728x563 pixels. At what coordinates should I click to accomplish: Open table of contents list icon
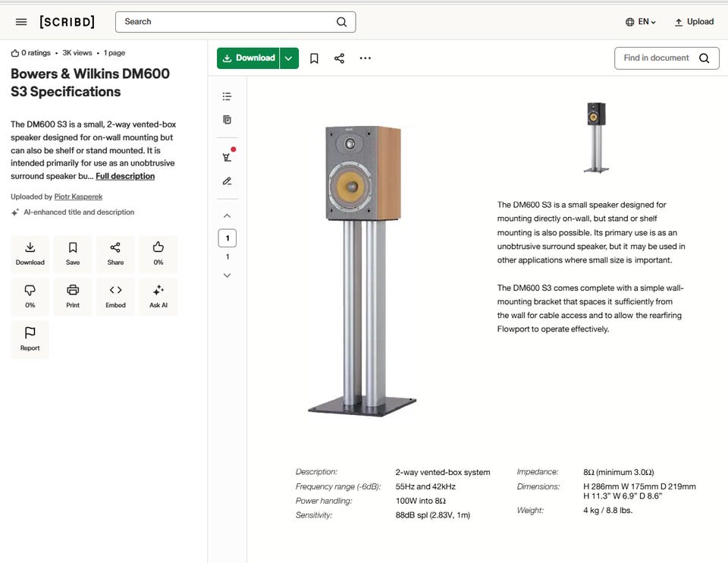tap(227, 96)
